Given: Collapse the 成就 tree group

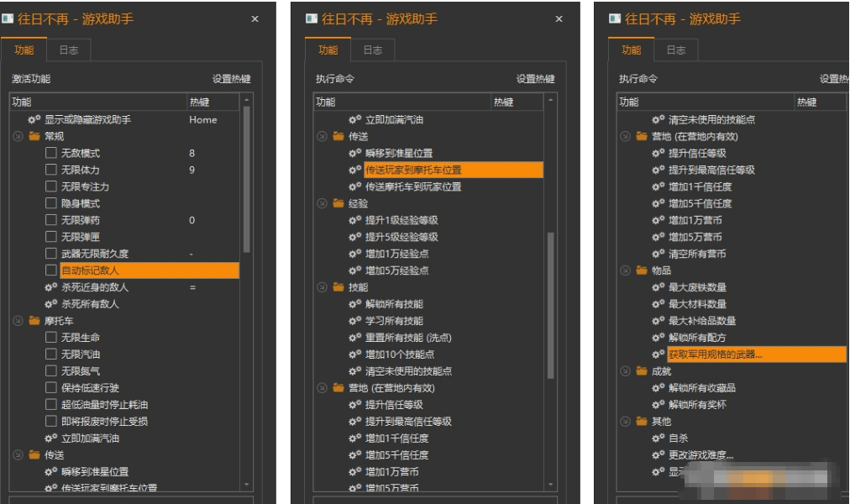Looking at the screenshot, I should coord(625,371).
